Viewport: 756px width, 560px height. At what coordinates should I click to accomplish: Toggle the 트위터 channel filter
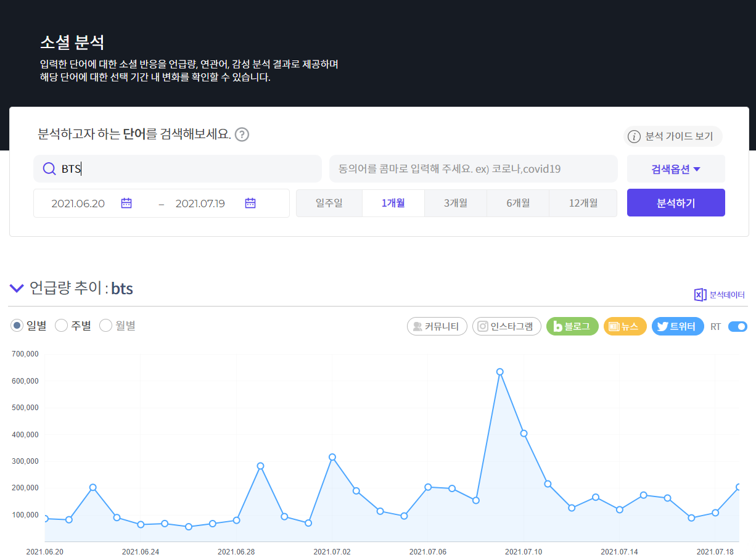pyautogui.click(x=678, y=326)
